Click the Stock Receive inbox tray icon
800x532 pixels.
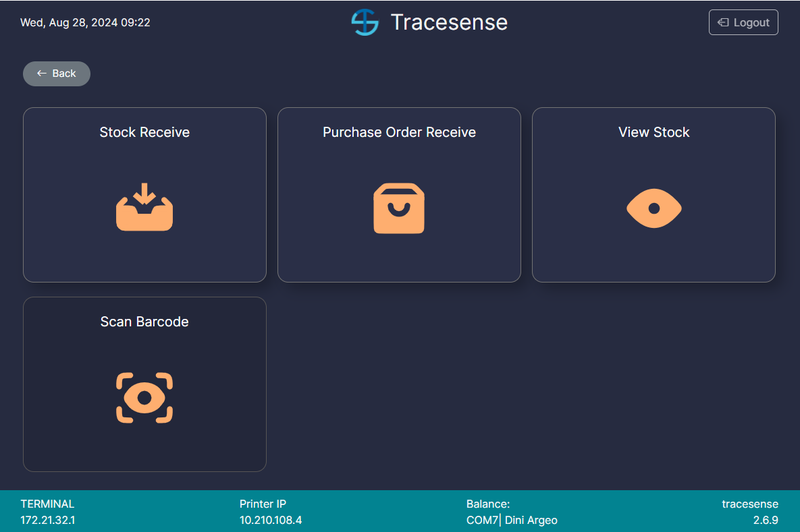coord(144,207)
